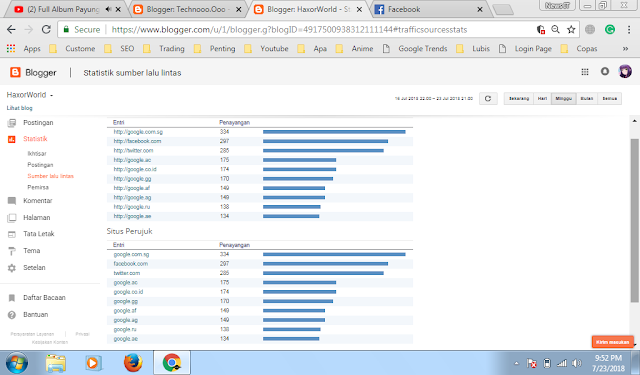Click the Bantuan question mark icon
640x375 pixels.
(12, 315)
